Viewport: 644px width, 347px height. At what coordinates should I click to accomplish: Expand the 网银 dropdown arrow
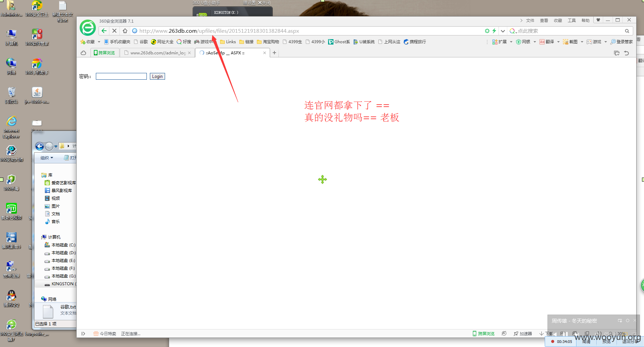(535, 42)
